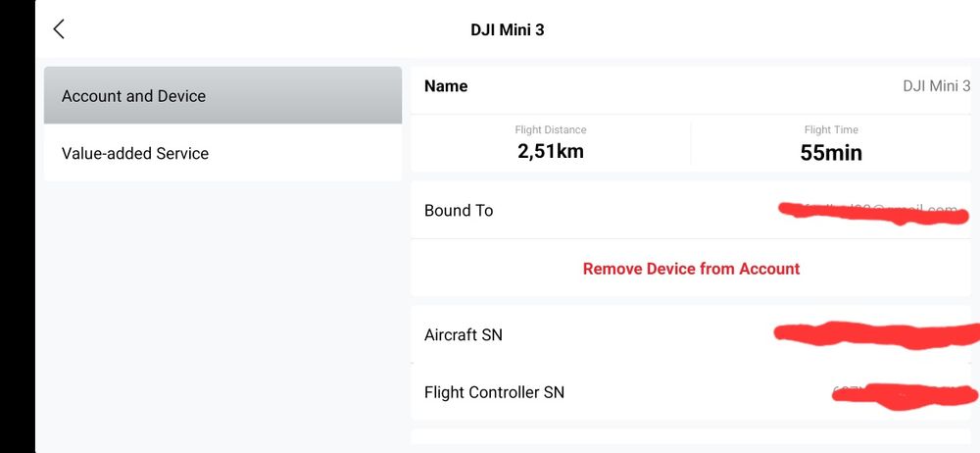Tap the redacted Flight Controller SN value

(902, 394)
